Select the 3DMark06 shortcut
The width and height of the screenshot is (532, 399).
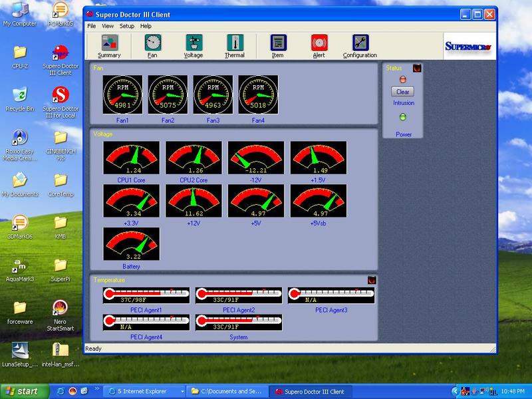click(20, 227)
